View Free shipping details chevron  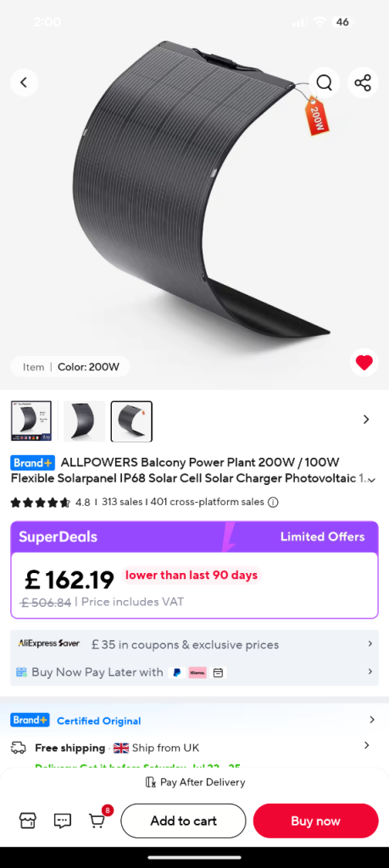coord(366,746)
